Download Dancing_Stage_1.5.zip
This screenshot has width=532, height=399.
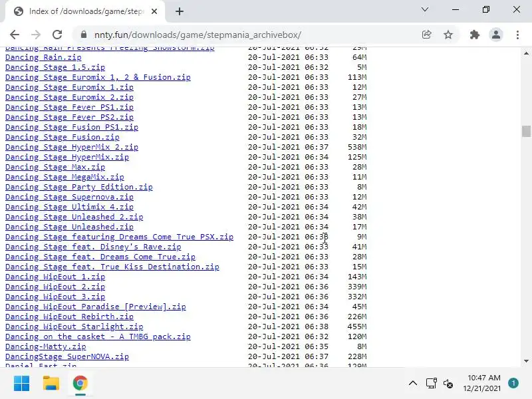coord(55,67)
